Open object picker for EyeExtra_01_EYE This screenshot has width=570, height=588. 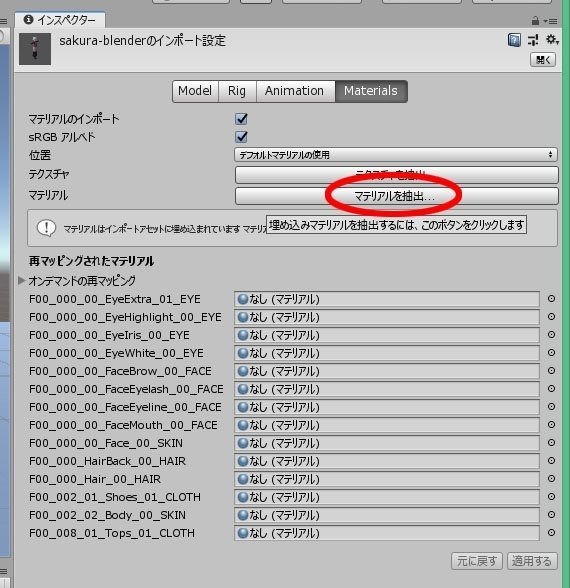click(x=551, y=299)
